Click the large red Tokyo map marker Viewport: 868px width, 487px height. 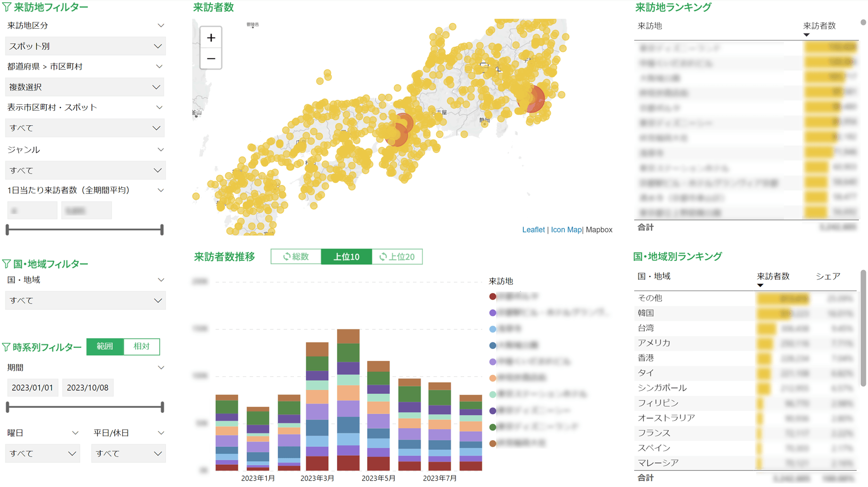pos(532,98)
